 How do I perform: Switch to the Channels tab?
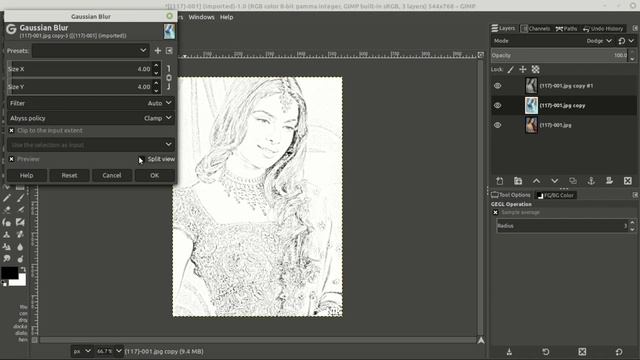(x=536, y=29)
